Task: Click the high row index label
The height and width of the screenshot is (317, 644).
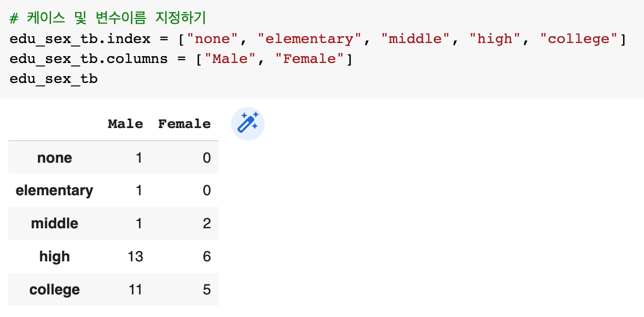Action: coord(55,257)
